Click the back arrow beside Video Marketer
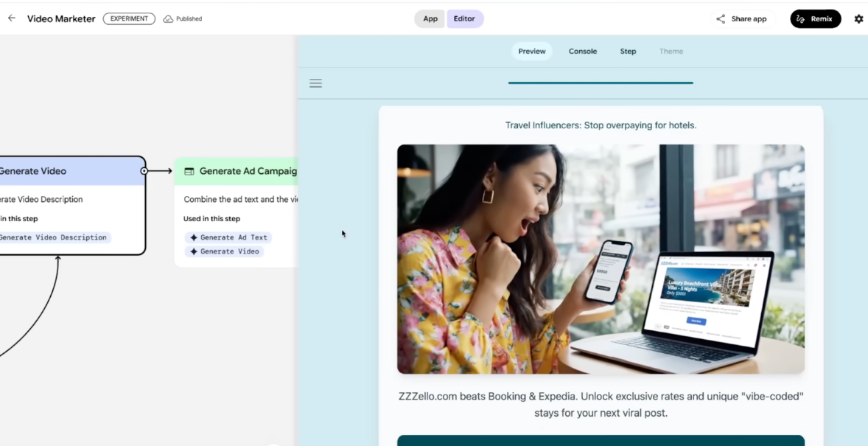This screenshot has height=446, width=868. pos(11,18)
